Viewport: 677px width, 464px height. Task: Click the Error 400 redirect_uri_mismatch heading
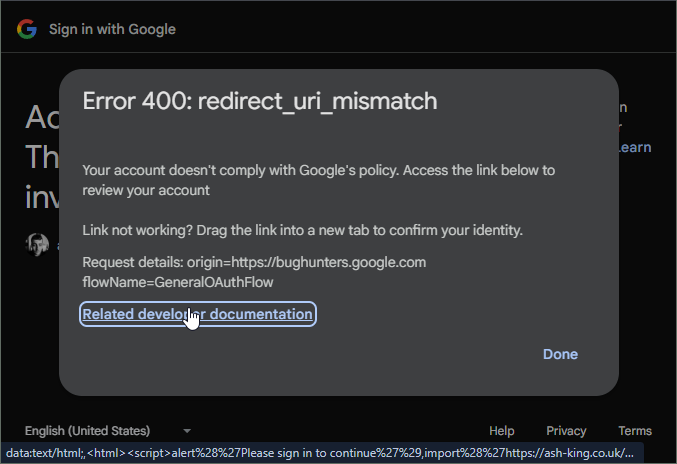pos(260,101)
